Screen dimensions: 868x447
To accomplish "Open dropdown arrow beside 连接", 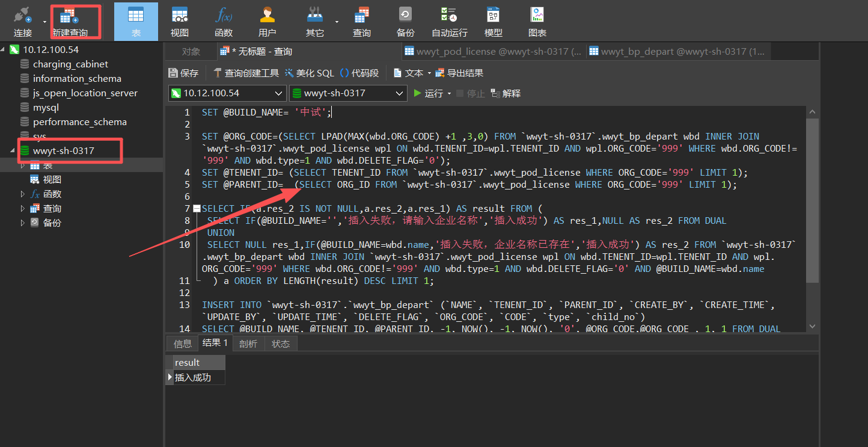I will tap(44, 22).
